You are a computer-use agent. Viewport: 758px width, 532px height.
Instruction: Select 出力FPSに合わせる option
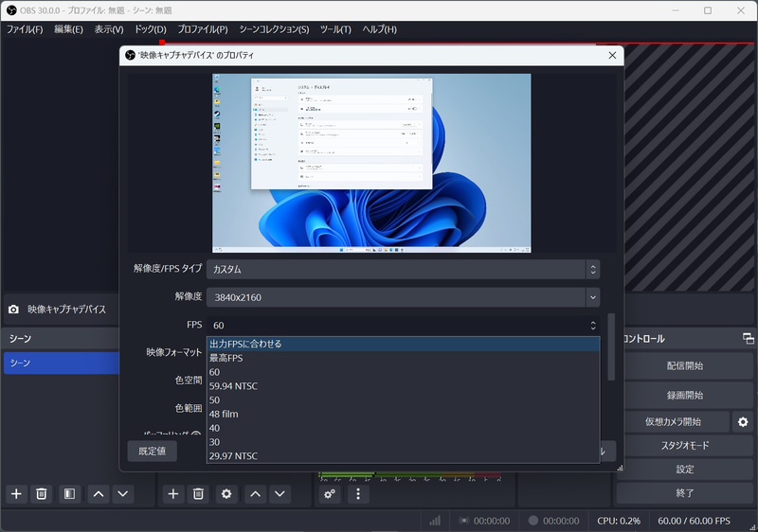click(x=404, y=344)
